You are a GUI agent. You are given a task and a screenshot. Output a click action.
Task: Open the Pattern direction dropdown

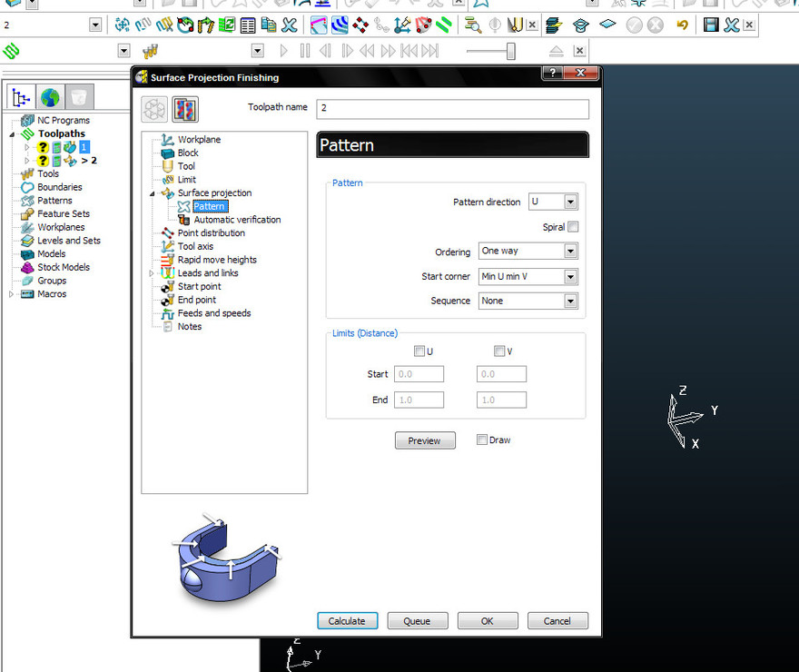[x=570, y=203]
